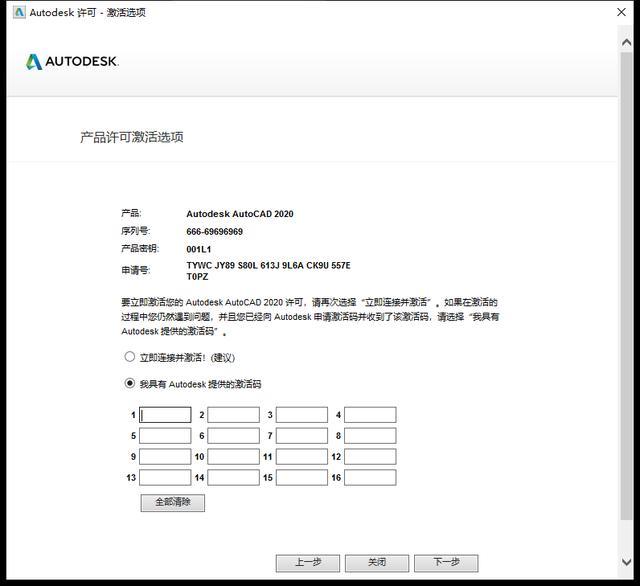The image size is (640, 586).
Task: Click the 全部清除 clear all button
Action: coord(173,502)
